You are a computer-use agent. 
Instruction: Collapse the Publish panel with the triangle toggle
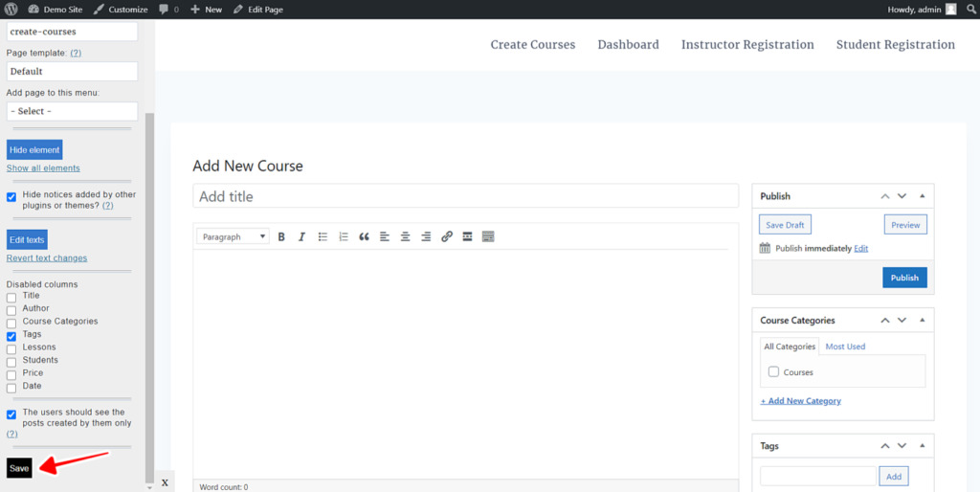tap(922, 196)
